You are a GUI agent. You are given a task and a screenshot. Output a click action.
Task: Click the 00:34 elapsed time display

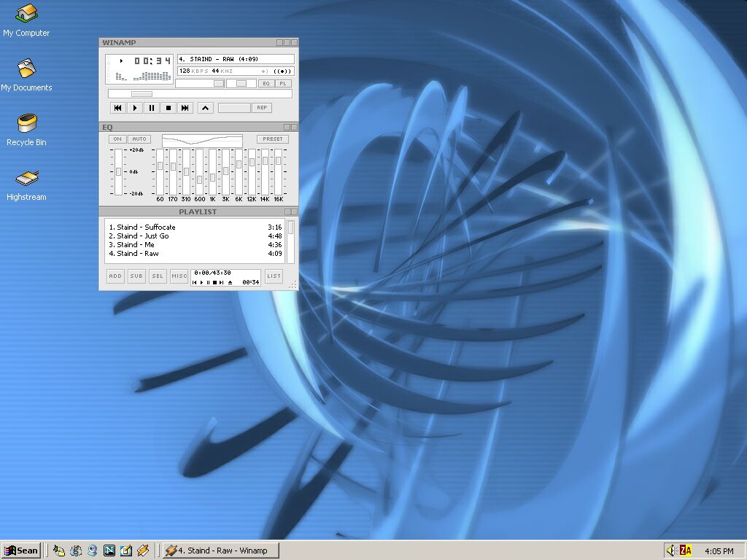[152, 61]
